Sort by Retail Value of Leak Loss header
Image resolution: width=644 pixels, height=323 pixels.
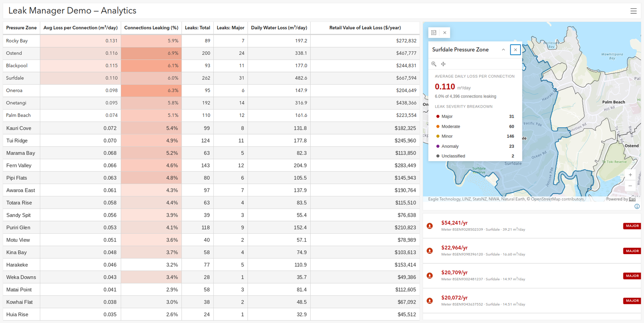pos(365,28)
